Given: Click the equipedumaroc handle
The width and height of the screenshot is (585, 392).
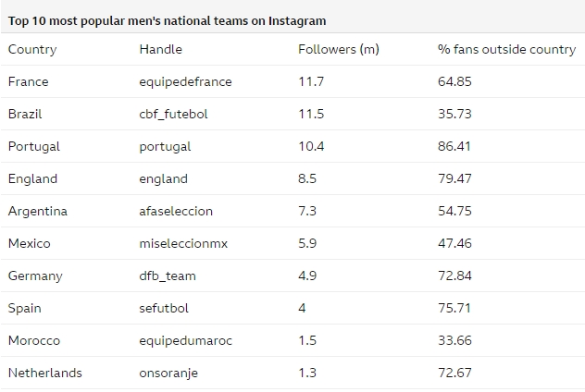Looking at the screenshot, I should (x=185, y=340).
